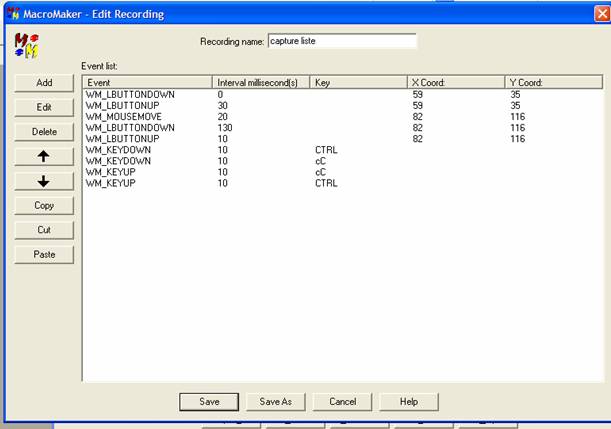Click the Paste button
This screenshot has height=429, width=611.
coord(43,255)
